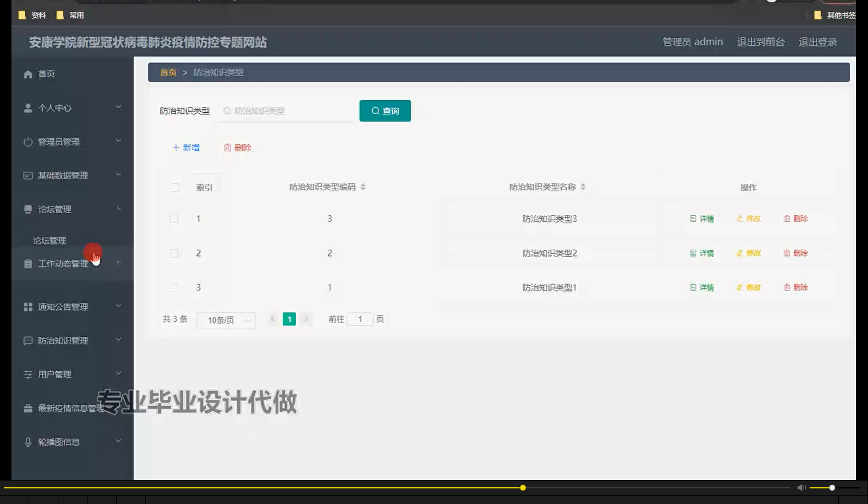Open the 轮播图信息 carousel icon
The width and height of the screenshot is (868, 504).
tap(27, 441)
